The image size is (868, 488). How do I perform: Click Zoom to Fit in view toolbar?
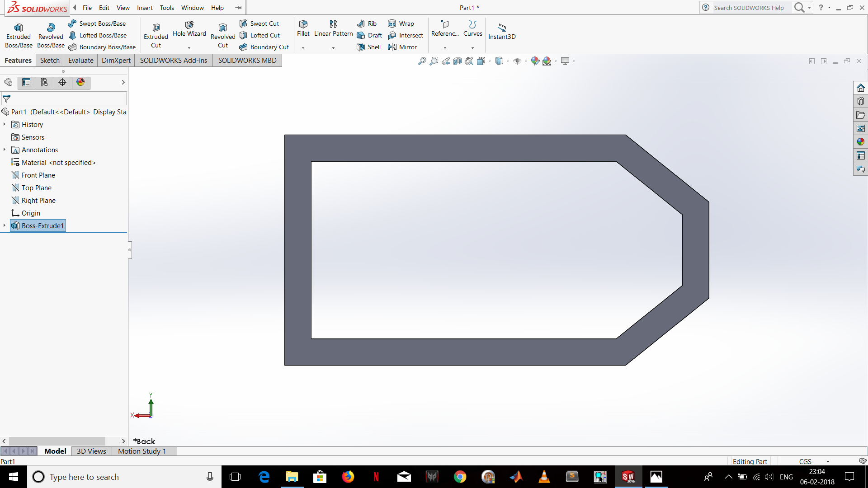tap(422, 61)
